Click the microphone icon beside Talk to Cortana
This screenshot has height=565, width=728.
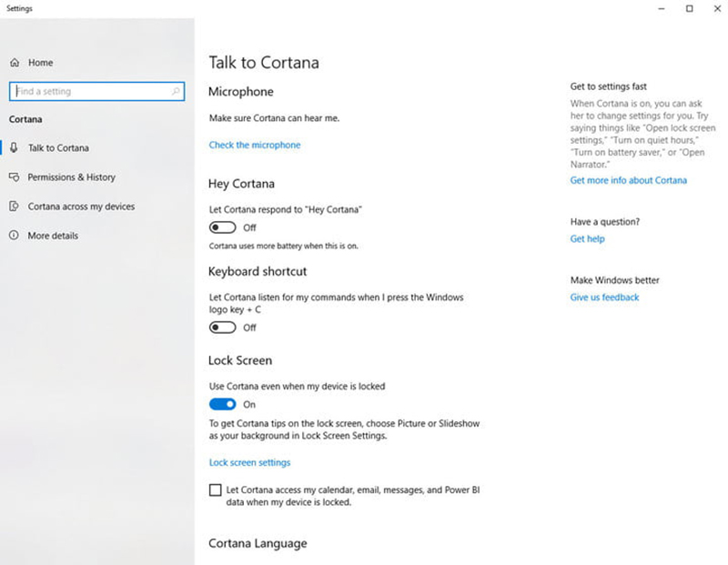click(x=14, y=147)
